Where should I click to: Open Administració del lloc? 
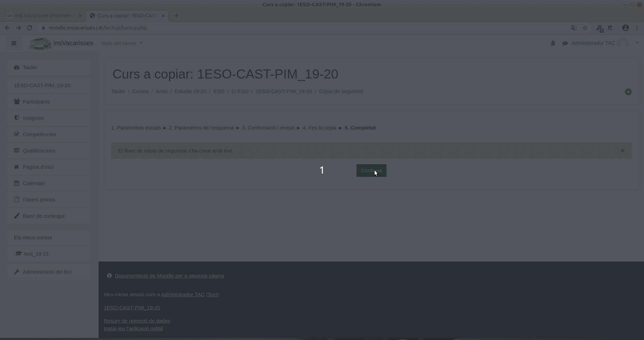coord(49,272)
